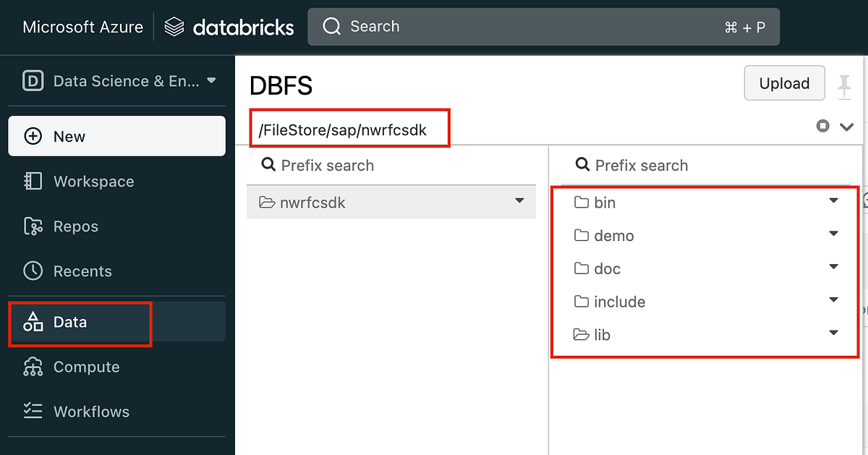Open the Compute section icon

pyautogui.click(x=33, y=367)
